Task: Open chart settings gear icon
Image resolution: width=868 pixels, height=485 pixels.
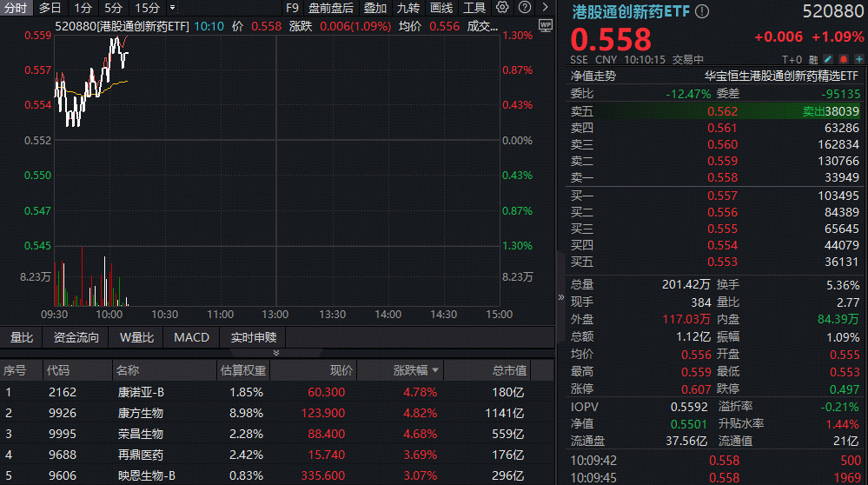Action: tap(502, 8)
